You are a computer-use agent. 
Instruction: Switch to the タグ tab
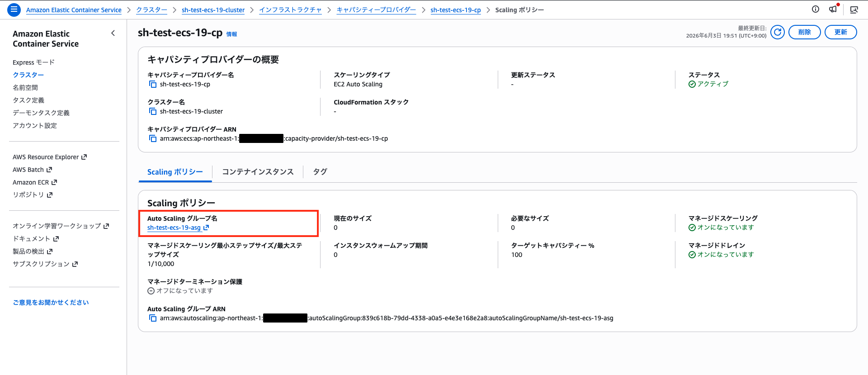point(320,172)
